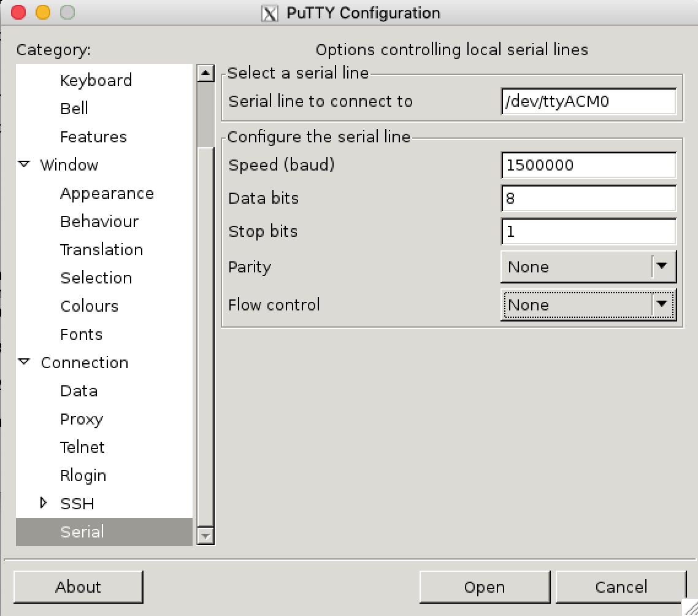
Task: Open the Data settings under Connection
Action: tap(79, 391)
